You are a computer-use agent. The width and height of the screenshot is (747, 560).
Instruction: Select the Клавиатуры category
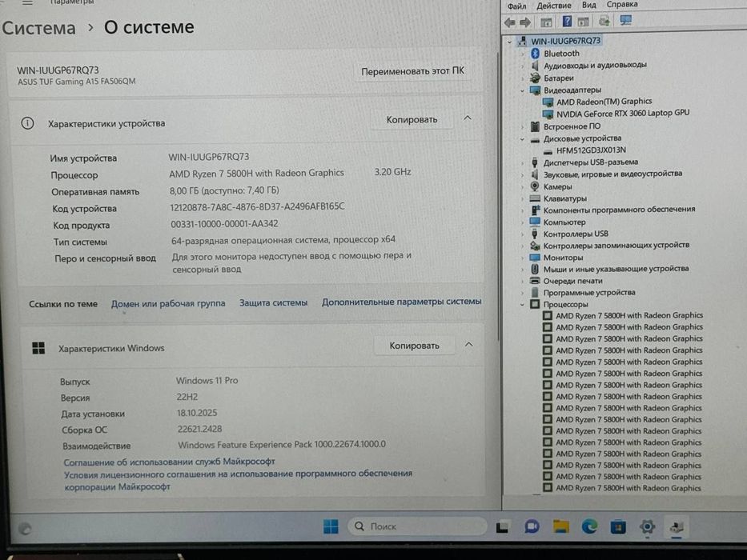tap(565, 198)
